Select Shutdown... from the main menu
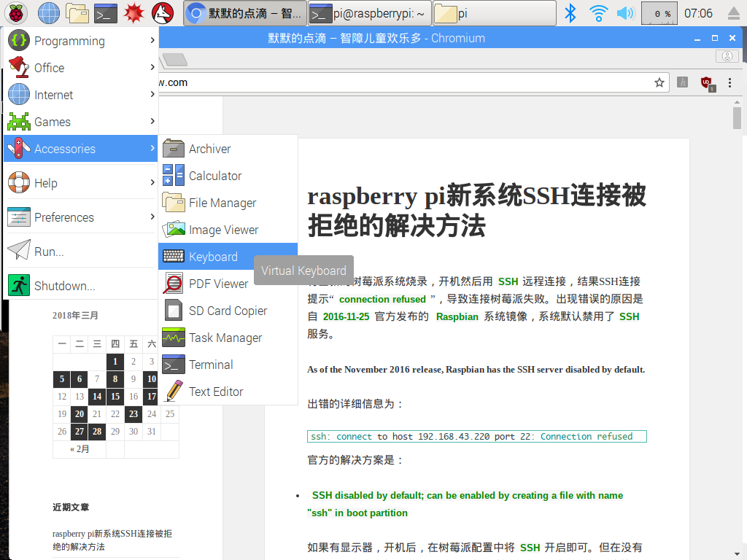This screenshot has width=747, height=560. pos(64,286)
